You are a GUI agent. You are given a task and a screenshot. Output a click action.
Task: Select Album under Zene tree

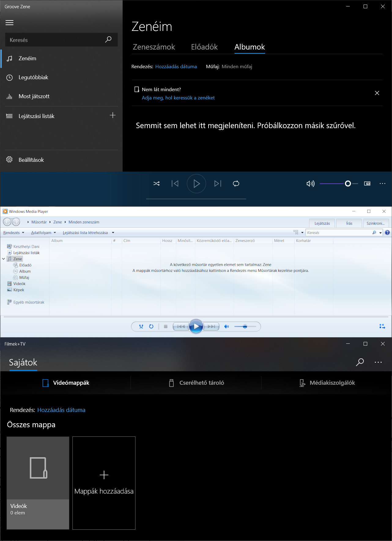(x=22, y=271)
